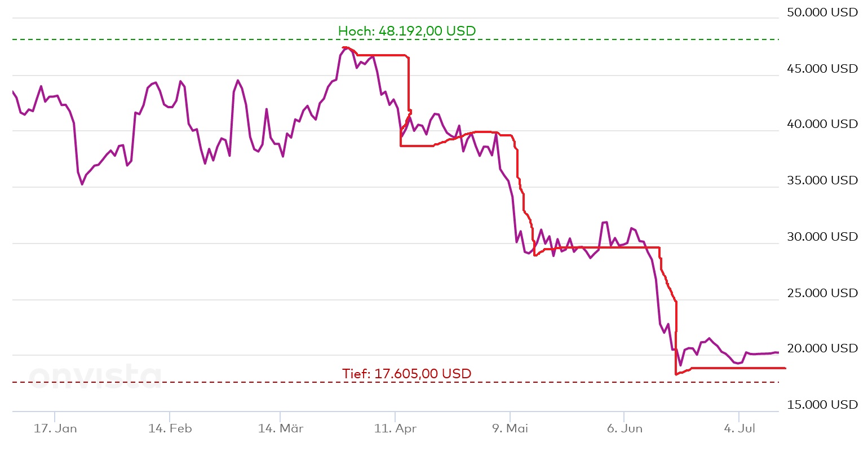Image resolution: width=868 pixels, height=460 pixels.
Task: Click the 17. Jan date label
Action: tap(55, 428)
